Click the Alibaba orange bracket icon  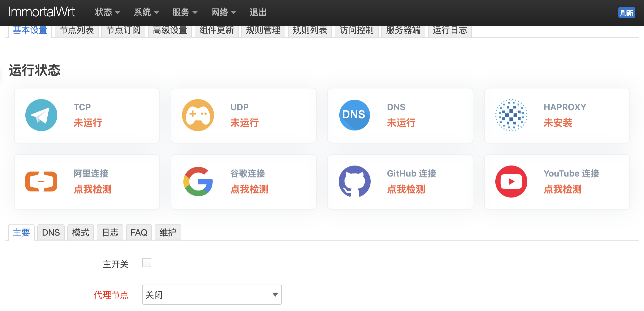(x=41, y=182)
